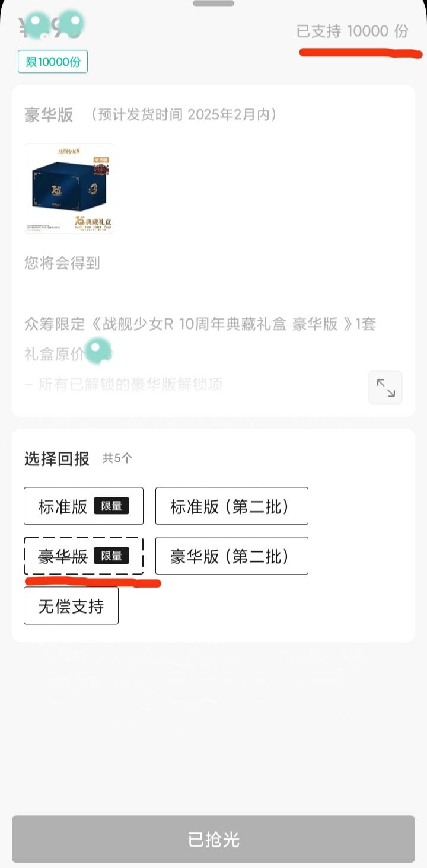The image size is (427, 868).
Task: Tap the 限量 badge on 标准版
Action: click(111, 506)
